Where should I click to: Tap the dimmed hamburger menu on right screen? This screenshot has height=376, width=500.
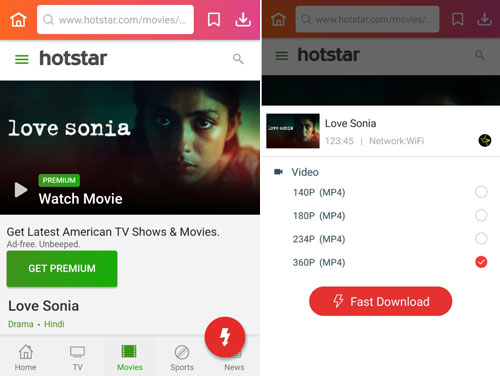click(282, 56)
